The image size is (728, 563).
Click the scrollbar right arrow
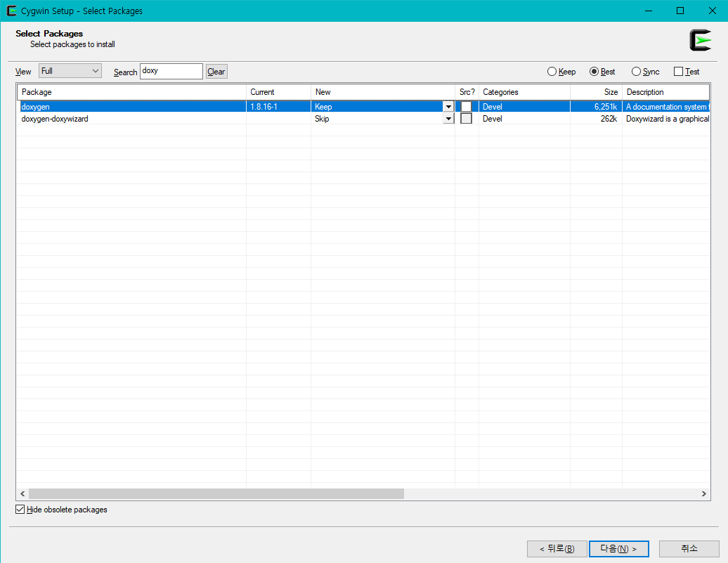[x=704, y=494]
